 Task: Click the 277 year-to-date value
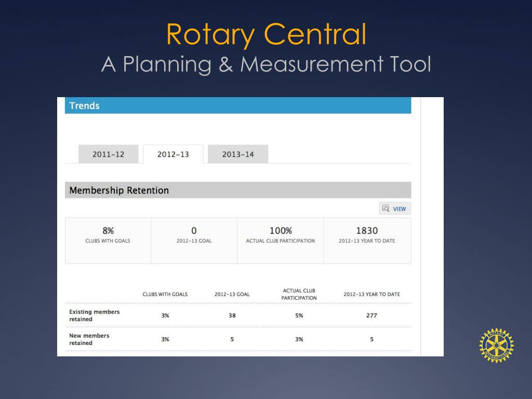click(371, 315)
